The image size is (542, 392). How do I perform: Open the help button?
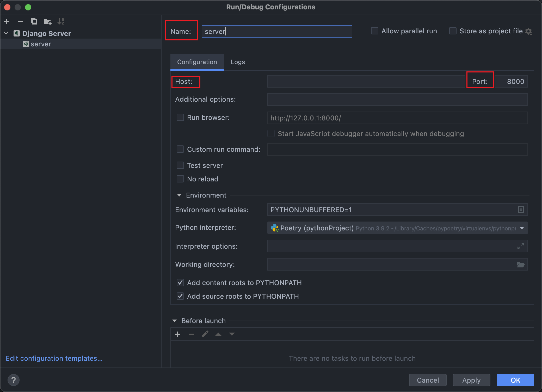(14, 380)
